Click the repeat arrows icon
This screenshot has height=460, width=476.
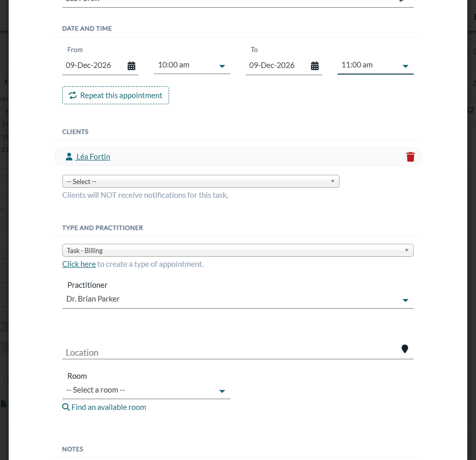(x=73, y=96)
